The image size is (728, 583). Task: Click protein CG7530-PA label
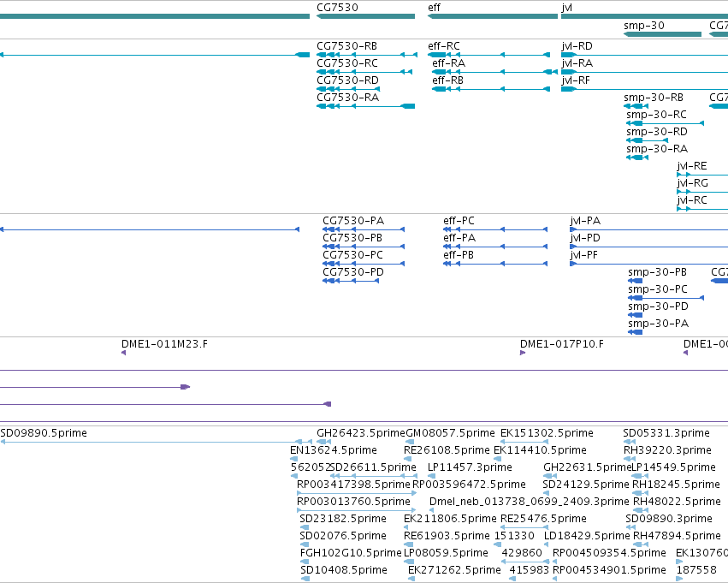[353, 221]
